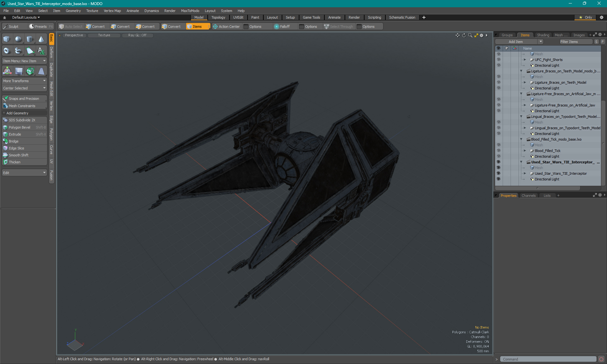Activate the Taper grid tool
This screenshot has width=607, height=364.
coord(41,71)
